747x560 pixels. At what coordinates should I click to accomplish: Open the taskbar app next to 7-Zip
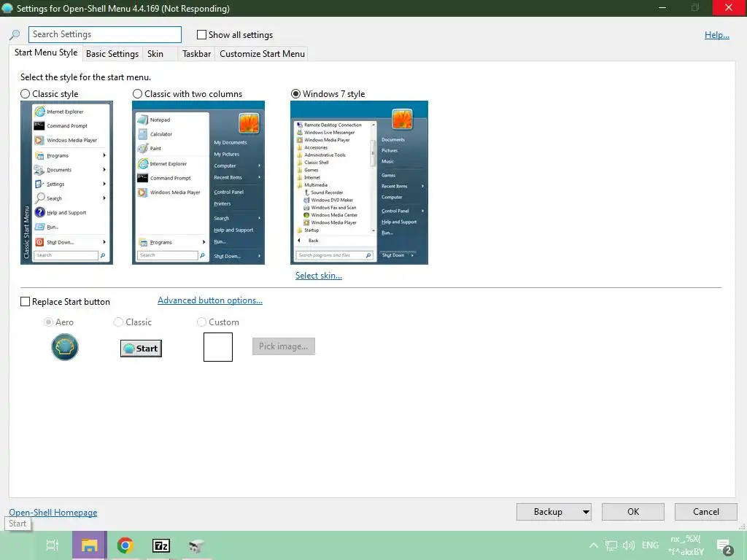(196, 545)
